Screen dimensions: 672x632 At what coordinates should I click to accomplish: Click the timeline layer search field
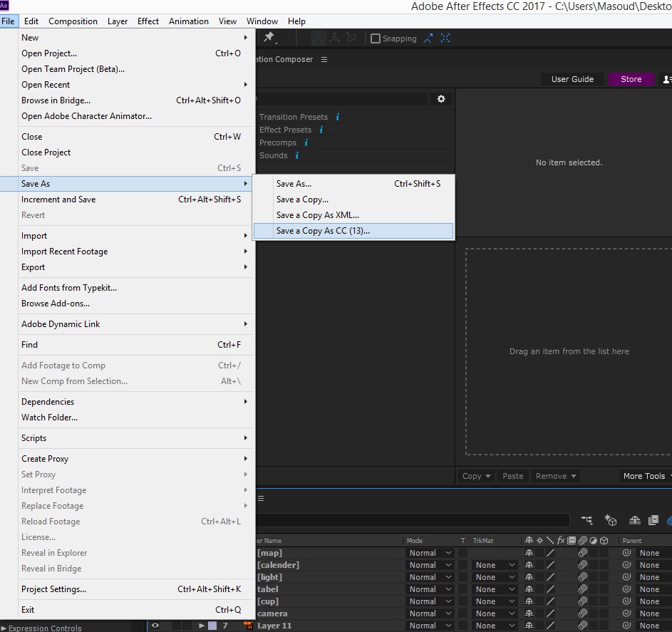[413, 520]
